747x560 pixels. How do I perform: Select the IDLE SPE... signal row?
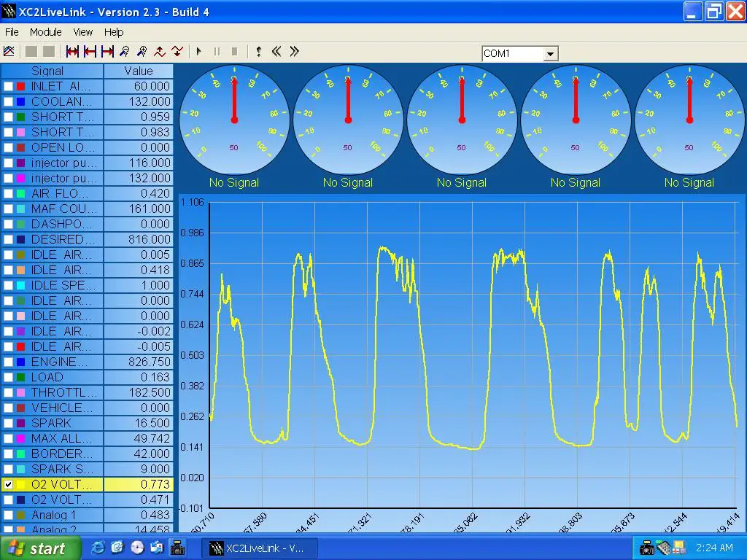point(88,285)
